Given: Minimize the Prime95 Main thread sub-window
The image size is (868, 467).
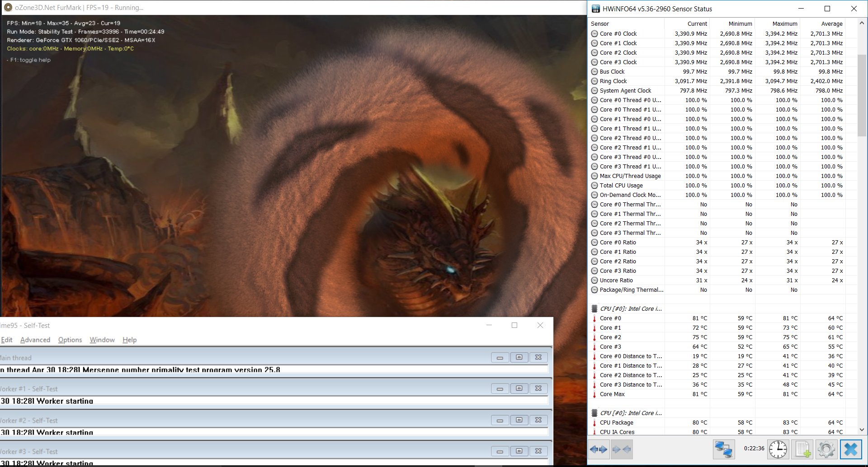Looking at the screenshot, I should [500, 357].
